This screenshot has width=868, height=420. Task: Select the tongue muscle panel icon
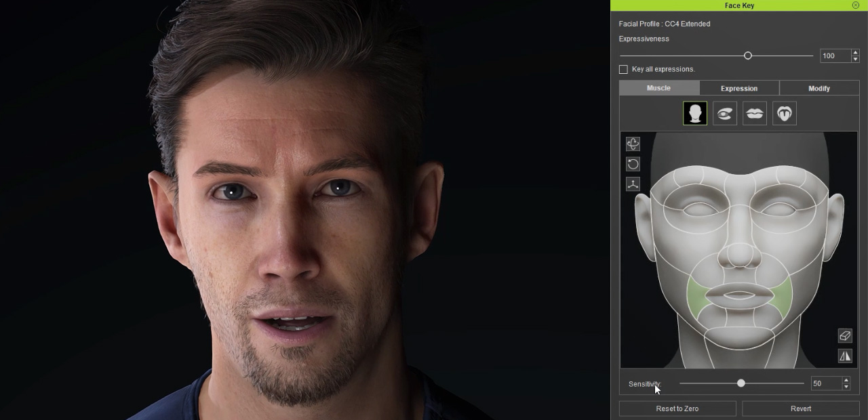coord(785,114)
